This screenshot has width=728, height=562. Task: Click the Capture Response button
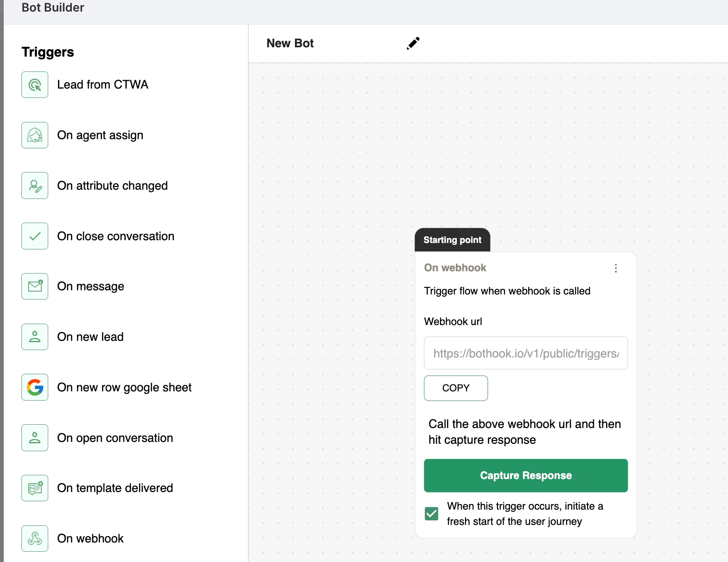click(525, 475)
